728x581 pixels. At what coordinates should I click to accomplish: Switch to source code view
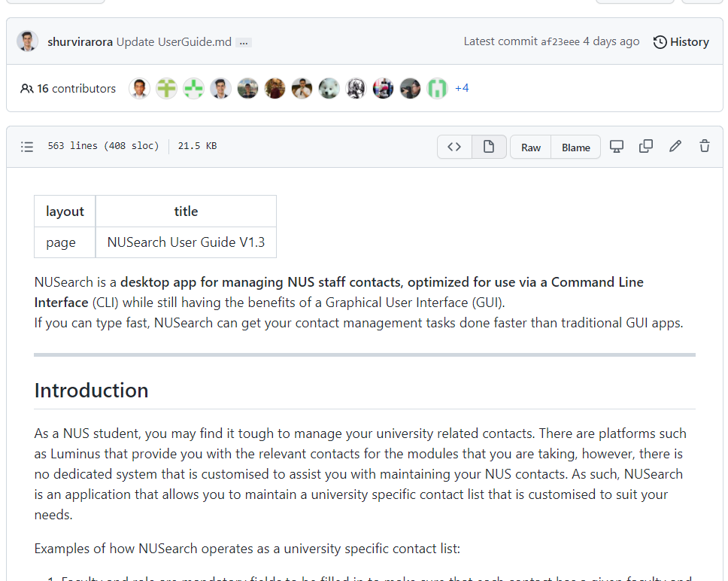pos(454,148)
